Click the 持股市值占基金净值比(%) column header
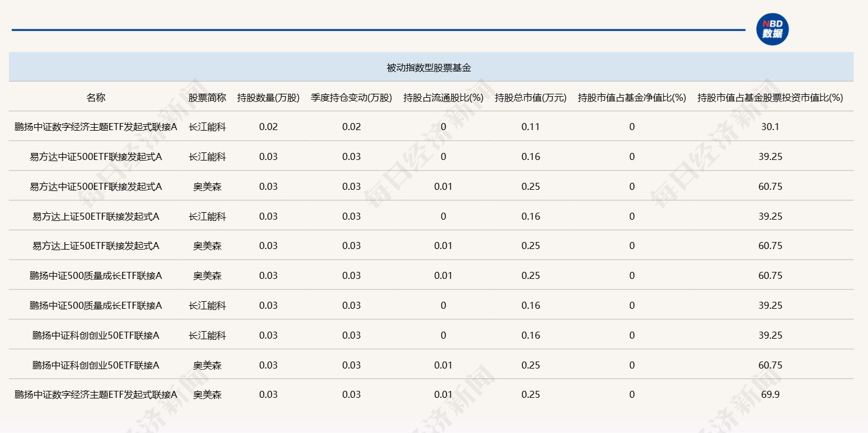The image size is (868, 433). (631, 98)
